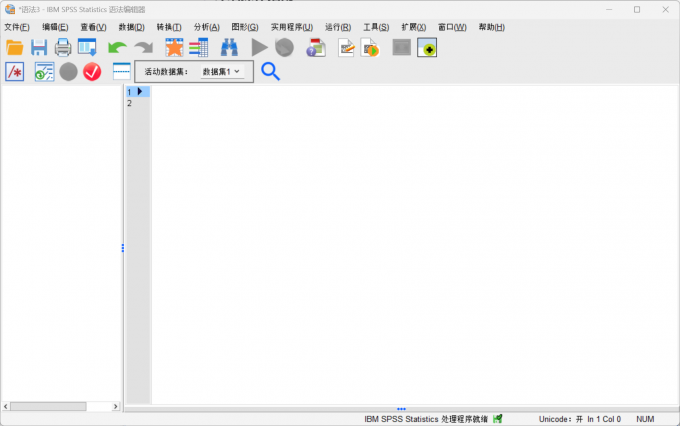Viewport: 680px width, 426px height.
Task: Expand the 分析(A) menu
Action: (x=206, y=27)
